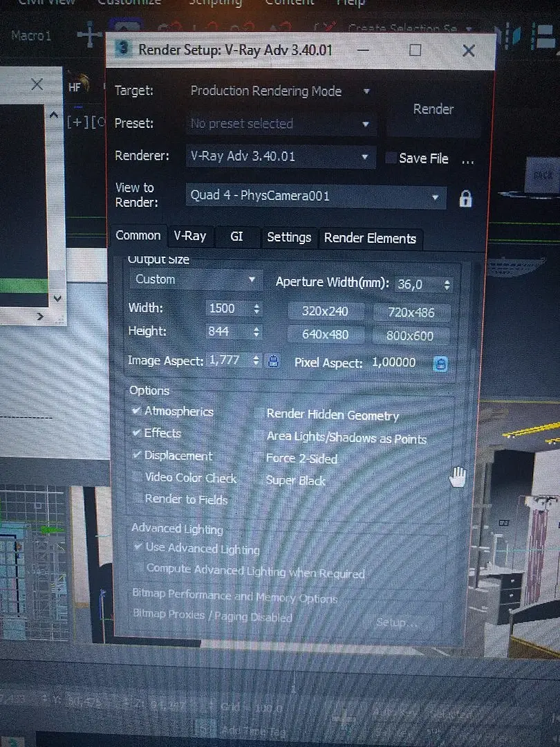Switch to the Render Elements tab

(370, 238)
